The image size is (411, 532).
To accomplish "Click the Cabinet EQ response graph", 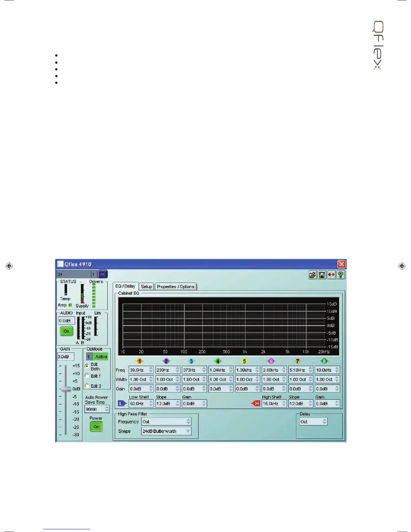I will click(x=228, y=326).
